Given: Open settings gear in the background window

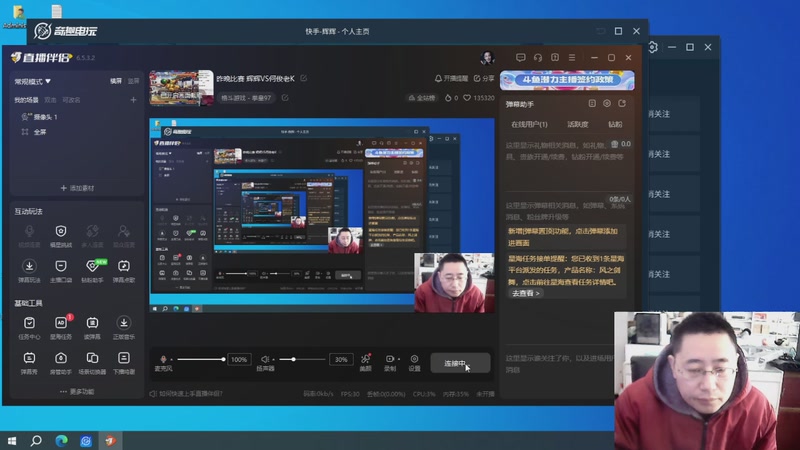Looking at the screenshot, I should point(653,47).
